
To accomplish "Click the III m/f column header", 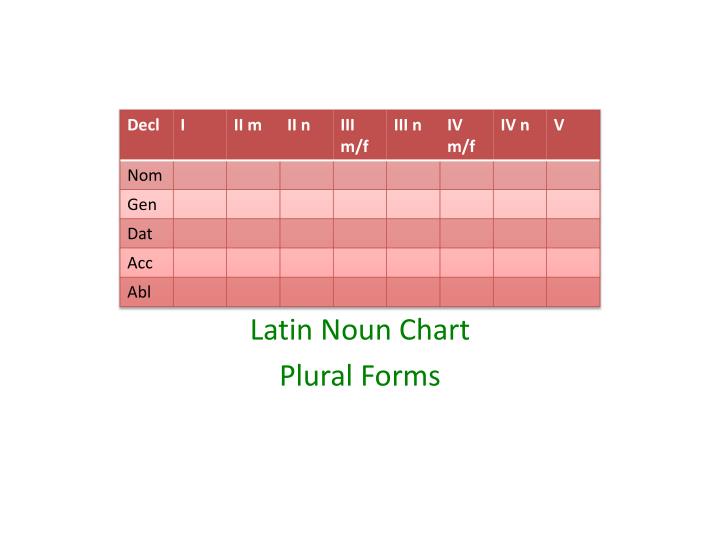I will pos(360,135).
